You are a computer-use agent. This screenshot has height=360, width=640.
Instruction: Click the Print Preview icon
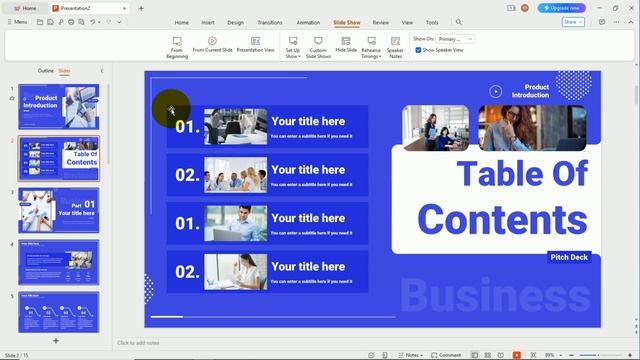pos(82,22)
